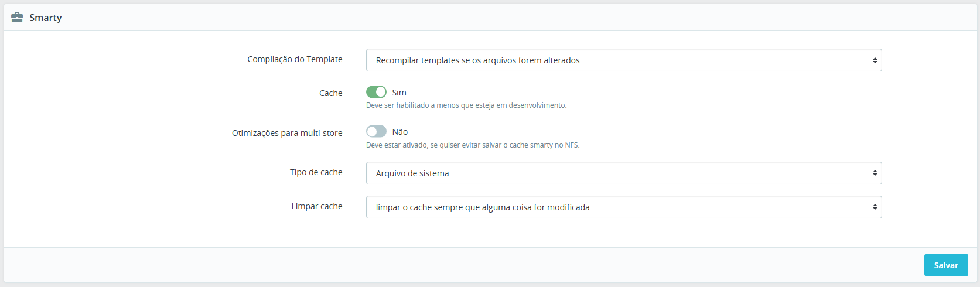
Task: Click the Não label beside multi-store toggle
Action: [400, 132]
